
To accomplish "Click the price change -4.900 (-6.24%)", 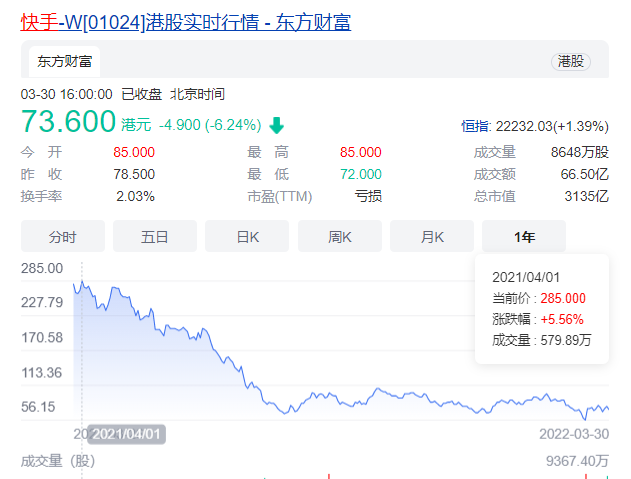I will (210, 125).
